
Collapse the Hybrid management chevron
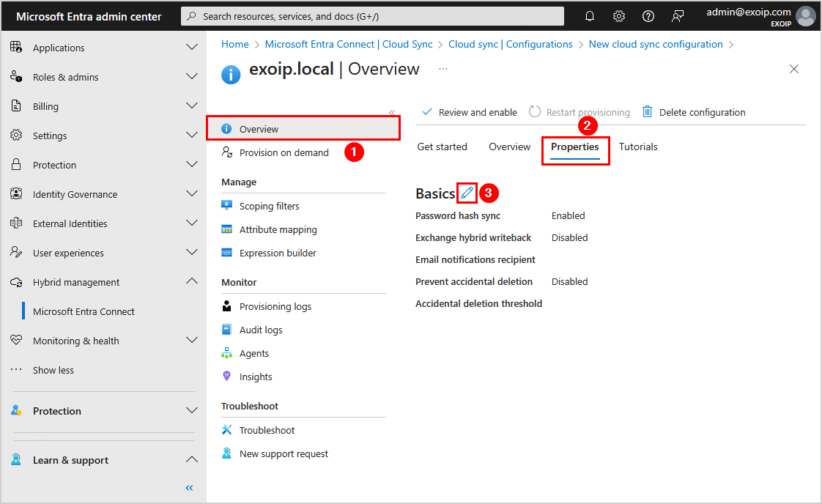point(192,281)
